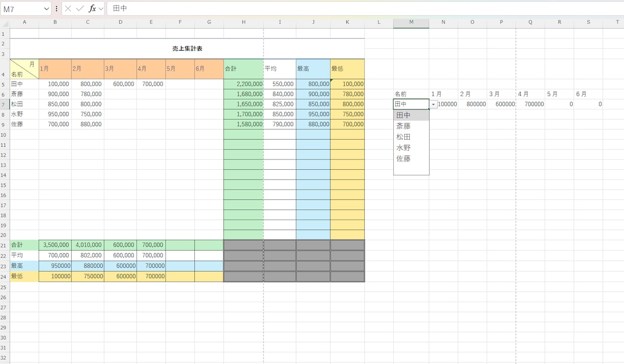Click the 802,000 average cell
Screen dimensions: 624x364
click(x=87, y=256)
